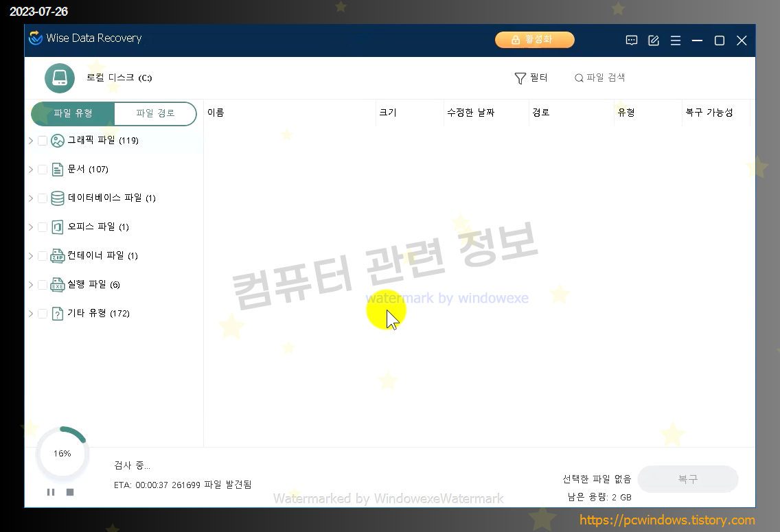The height and width of the screenshot is (532, 780).
Task: Check the 컨테이너 파일 (1) checkbox
Action: pos(43,256)
